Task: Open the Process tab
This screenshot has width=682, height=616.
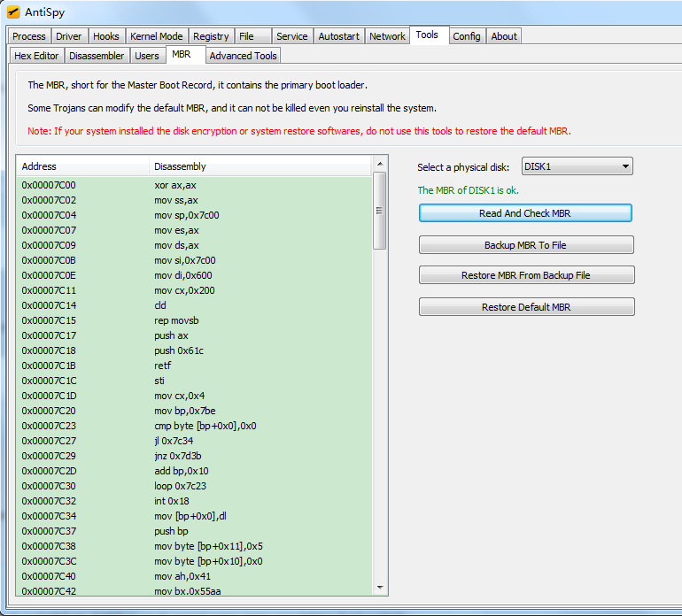Action: (29, 36)
